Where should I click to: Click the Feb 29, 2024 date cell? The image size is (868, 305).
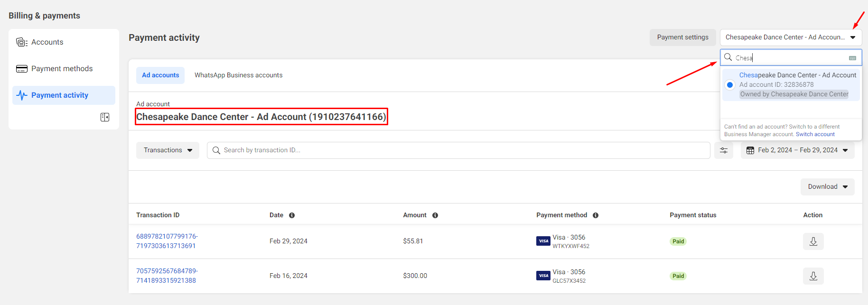(289, 241)
